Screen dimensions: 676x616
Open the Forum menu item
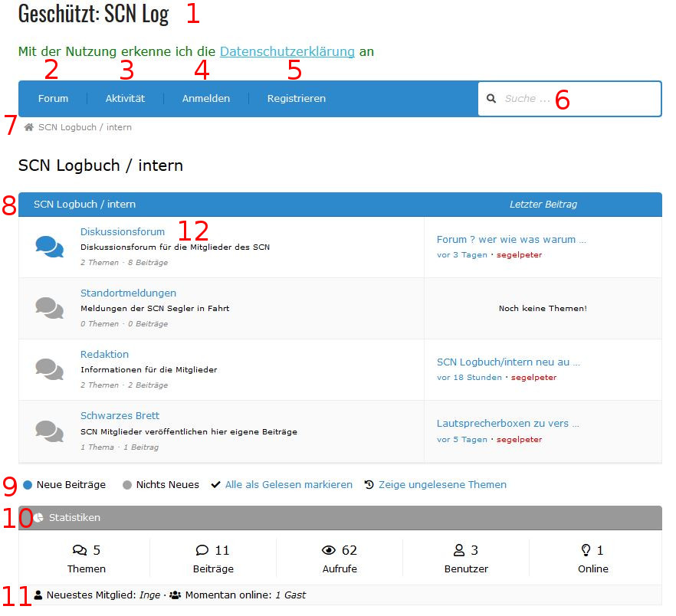click(x=53, y=99)
